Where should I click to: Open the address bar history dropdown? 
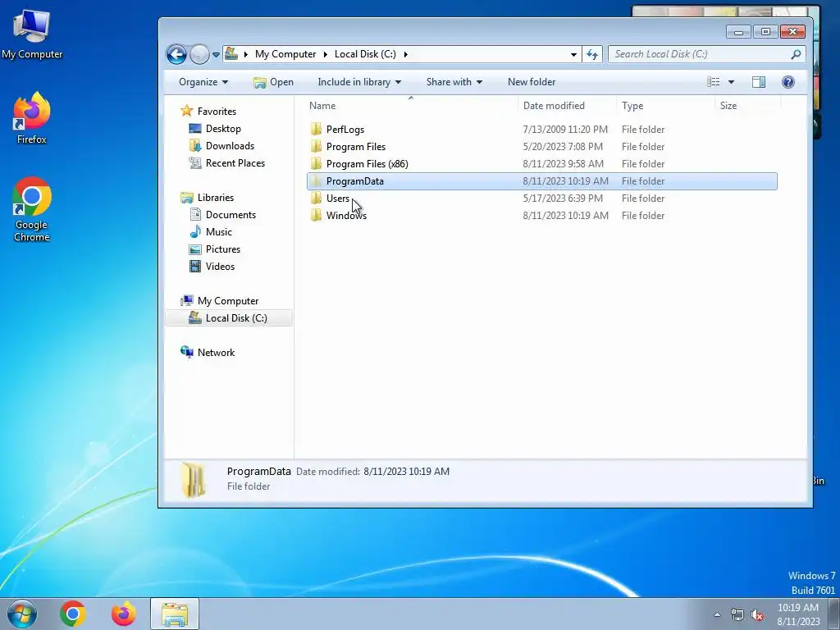tap(573, 54)
